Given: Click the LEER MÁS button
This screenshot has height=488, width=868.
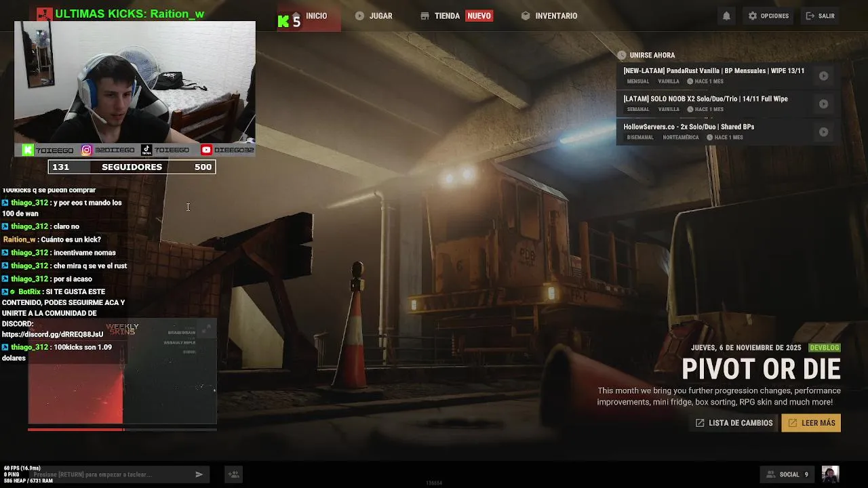Looking at the screenshot, I should point(811,423).
